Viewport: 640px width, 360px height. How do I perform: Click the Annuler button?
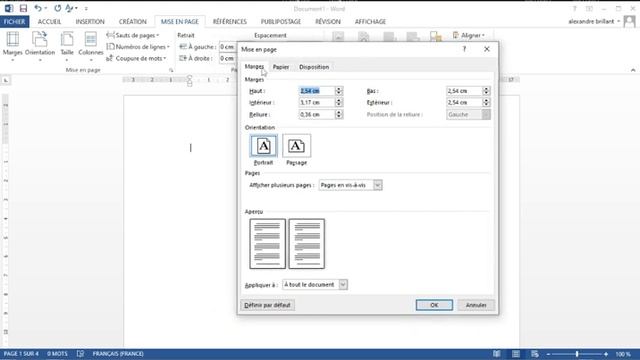pyautogui.click(x=476, y=305)
